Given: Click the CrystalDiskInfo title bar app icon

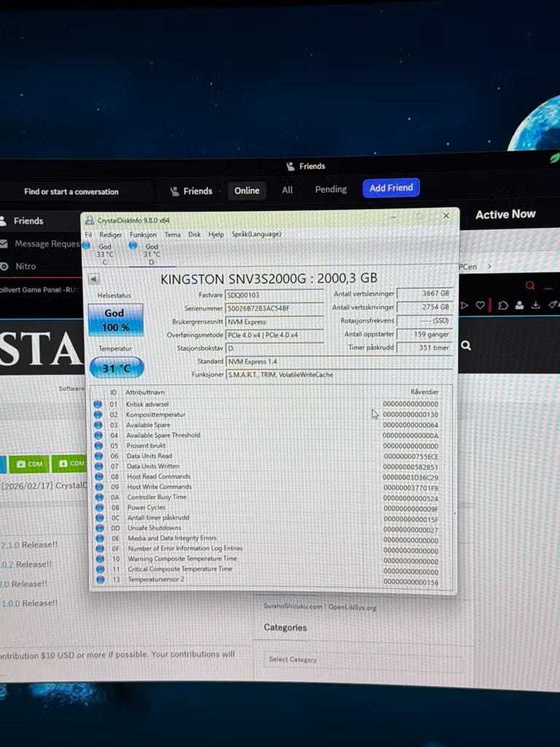Looking at the screenshot, I should pyautogui.click(x=89, y=220).
